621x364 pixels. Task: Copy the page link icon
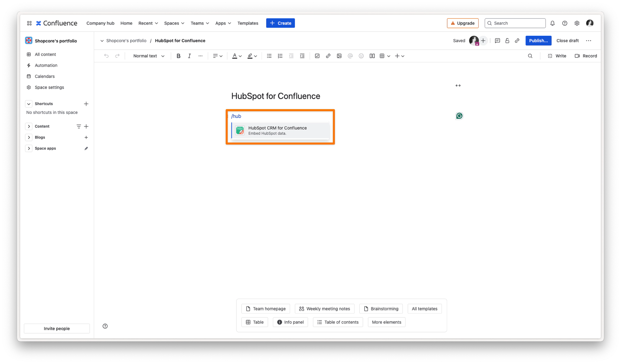pyautogui.click(x=517, y=41)
